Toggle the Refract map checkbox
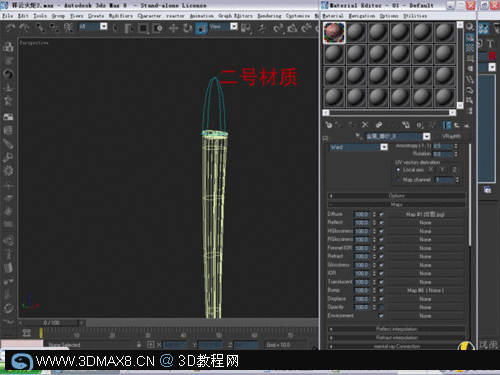Screen dimensions: 500x375 [381, 257]
